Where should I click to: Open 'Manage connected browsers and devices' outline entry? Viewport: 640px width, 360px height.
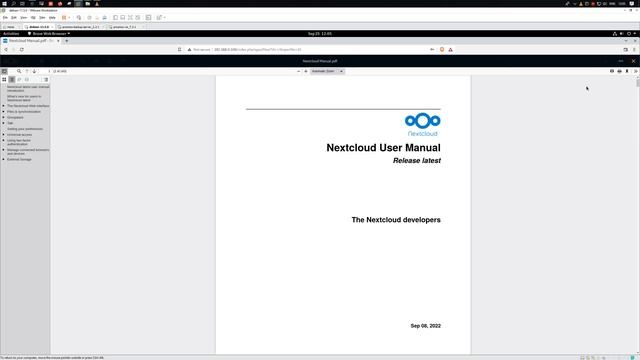pos(28,151)
